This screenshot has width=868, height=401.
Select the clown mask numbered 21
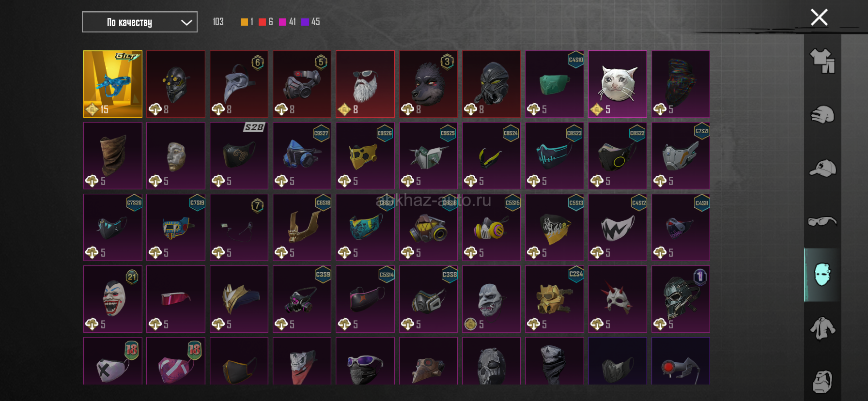[x=113, y=299]
